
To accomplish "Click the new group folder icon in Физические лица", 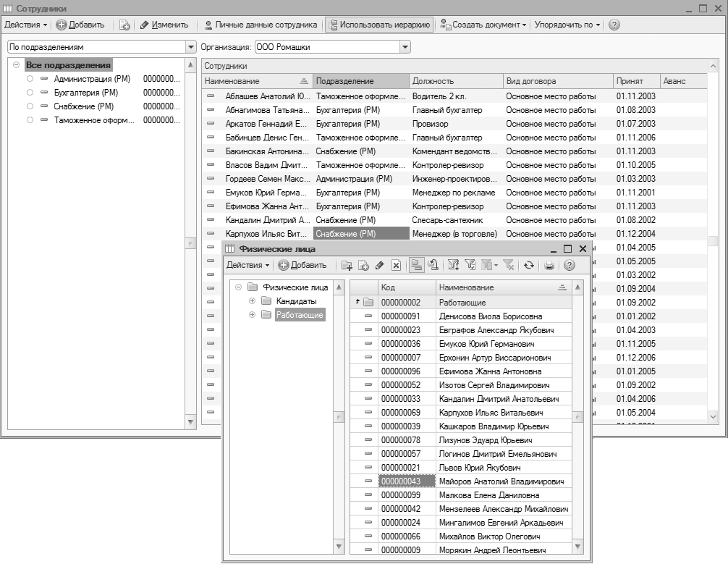I will 347,266.
